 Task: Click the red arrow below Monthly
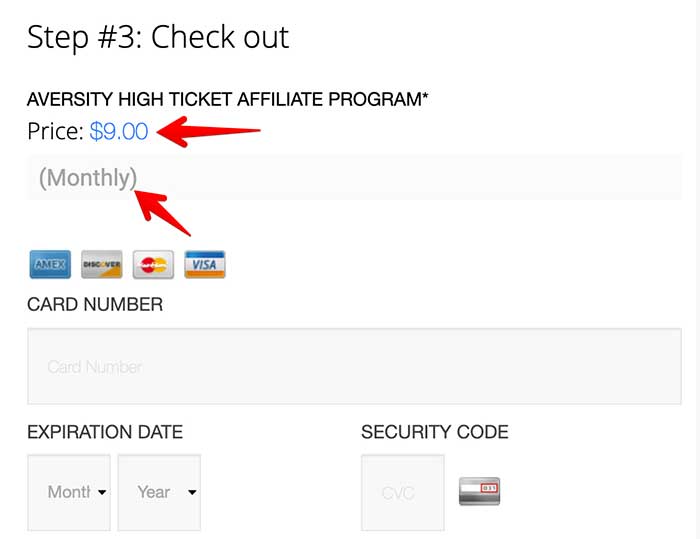tap(162, 213)
